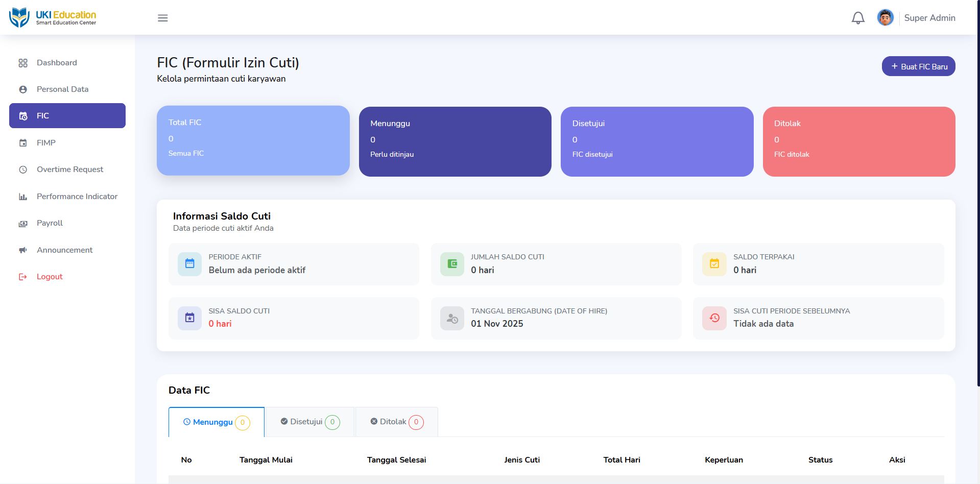Click the Saldo Terpakai calendar-check icon
Image resolution: width=980 pixels, height=484 pixels.
pos(714,264)
